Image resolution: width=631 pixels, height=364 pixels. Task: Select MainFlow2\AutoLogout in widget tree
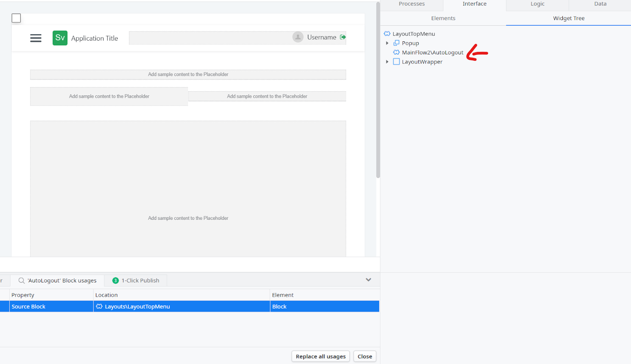point(433,52)
